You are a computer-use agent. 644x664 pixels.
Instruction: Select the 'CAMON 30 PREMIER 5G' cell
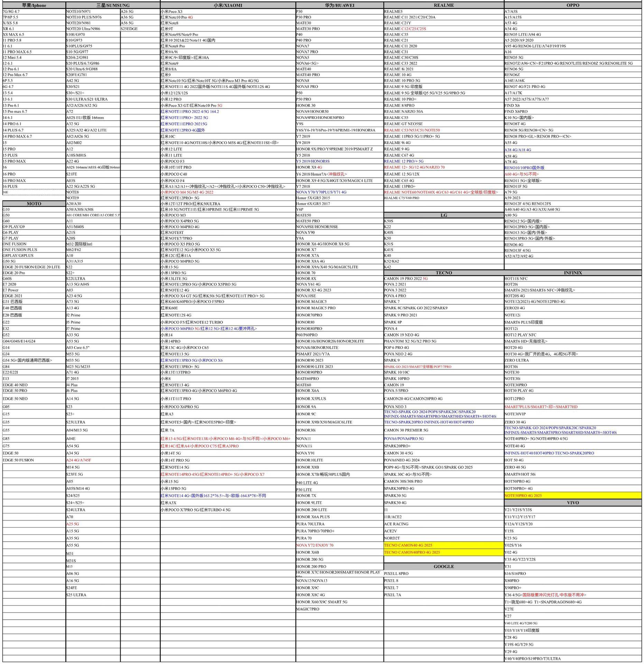coord(444,430)
